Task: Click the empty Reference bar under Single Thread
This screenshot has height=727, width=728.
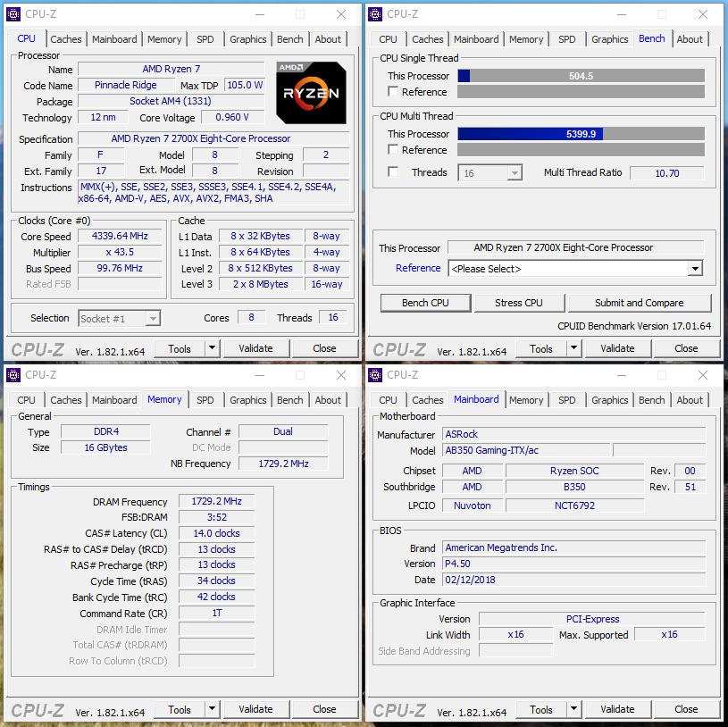Action: pyautogui.click(x=581, y=91)
